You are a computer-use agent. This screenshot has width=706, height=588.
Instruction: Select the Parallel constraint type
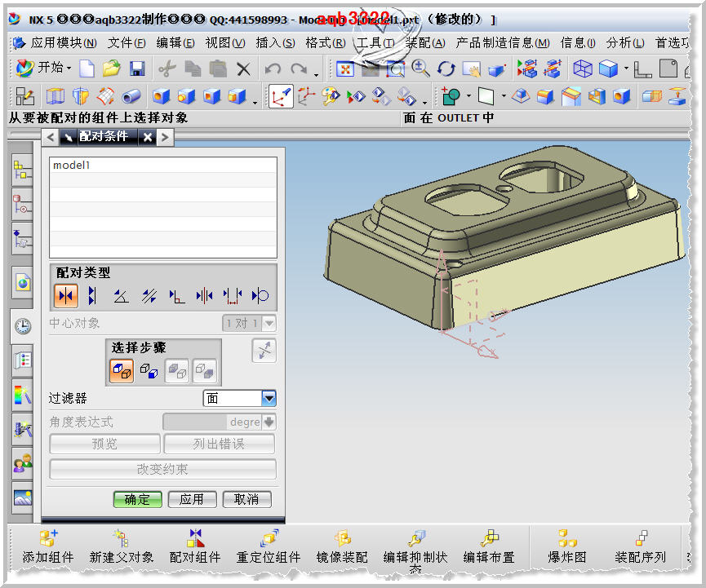click(149, 295)
